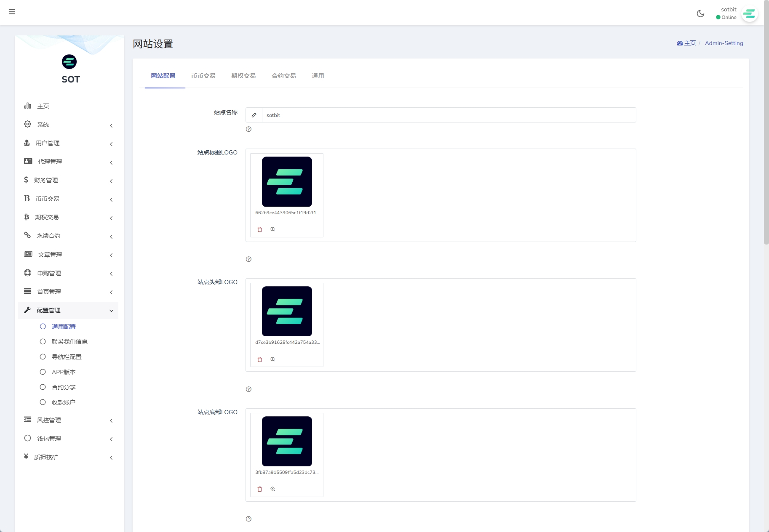
Task: Open the 合约交易 tab
Action: (283, 76)
